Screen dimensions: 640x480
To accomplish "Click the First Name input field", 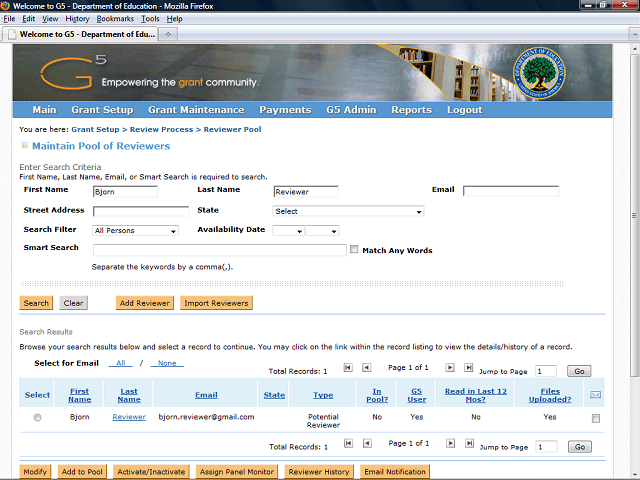I will click(x=125, y=192).
